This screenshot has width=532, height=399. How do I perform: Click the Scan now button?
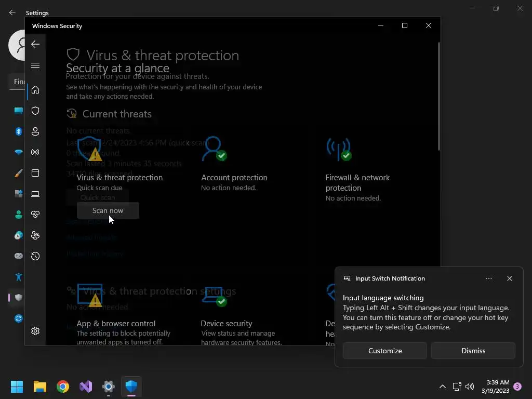click(x=108, y=211)
